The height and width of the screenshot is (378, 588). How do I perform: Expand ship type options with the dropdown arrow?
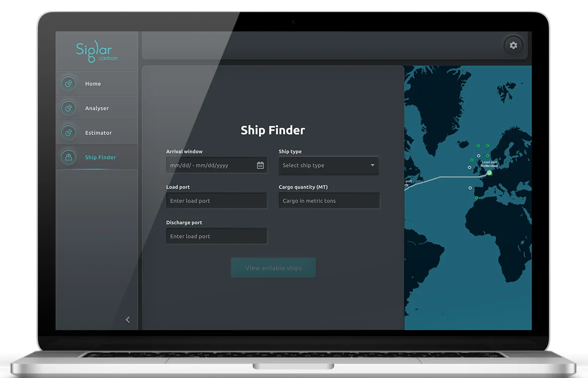pos(372,165)
